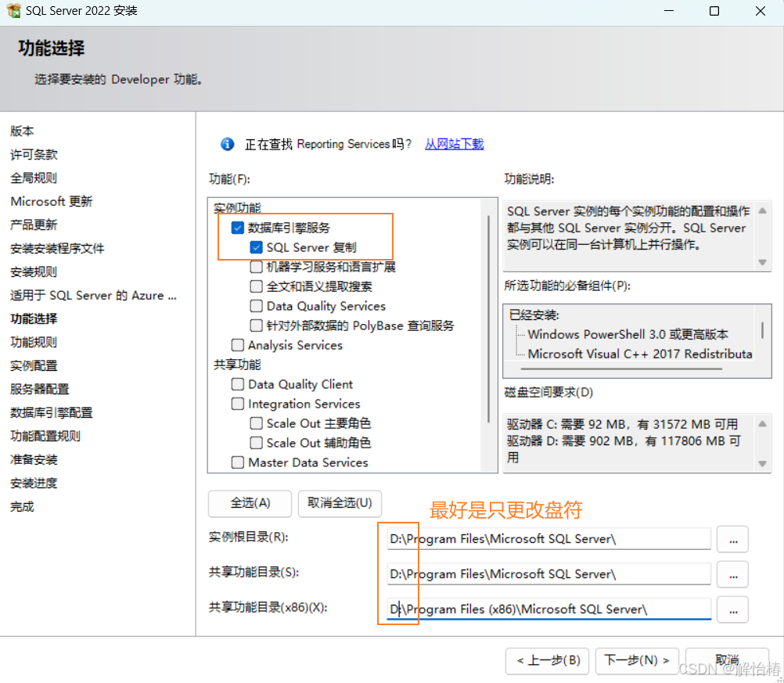Check Data Quality Services checkbox

coord(256,306)
